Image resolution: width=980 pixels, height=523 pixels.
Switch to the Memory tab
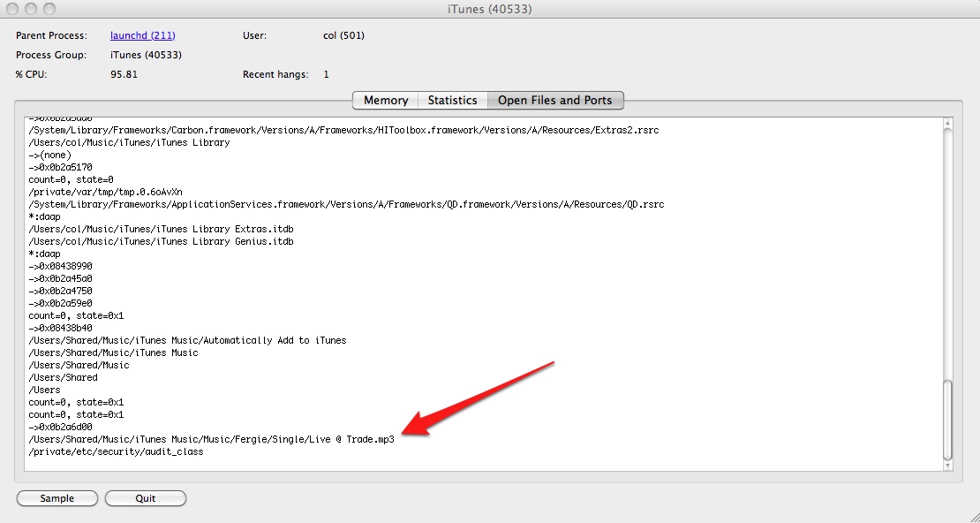click(386, 100)
